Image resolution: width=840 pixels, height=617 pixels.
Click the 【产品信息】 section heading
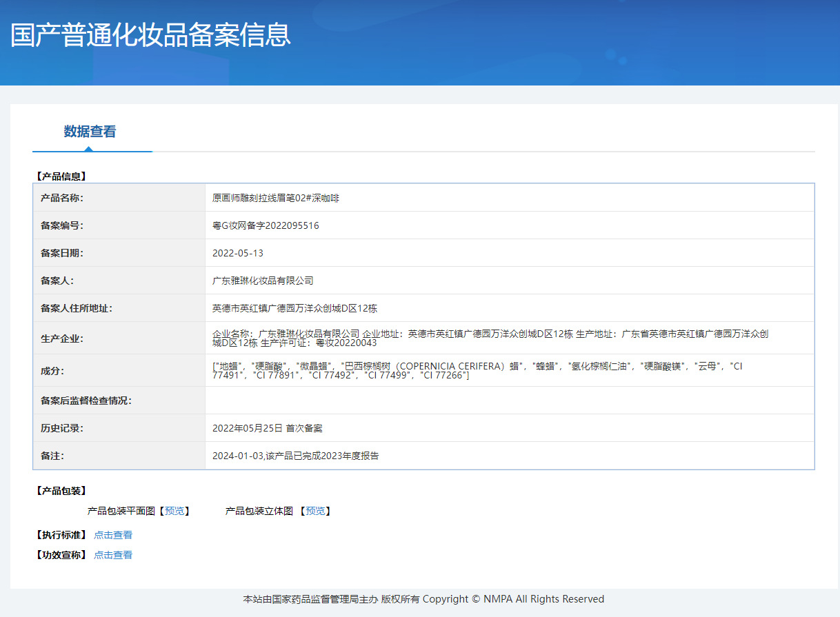tap(61, 176)
